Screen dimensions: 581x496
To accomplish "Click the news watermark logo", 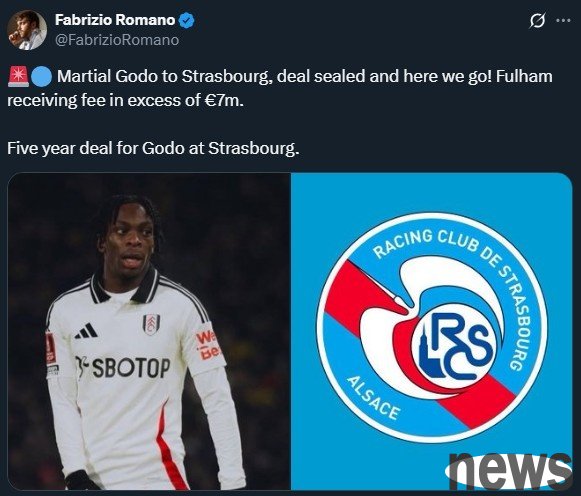I will pyautogui.click(x=508, y=470).
